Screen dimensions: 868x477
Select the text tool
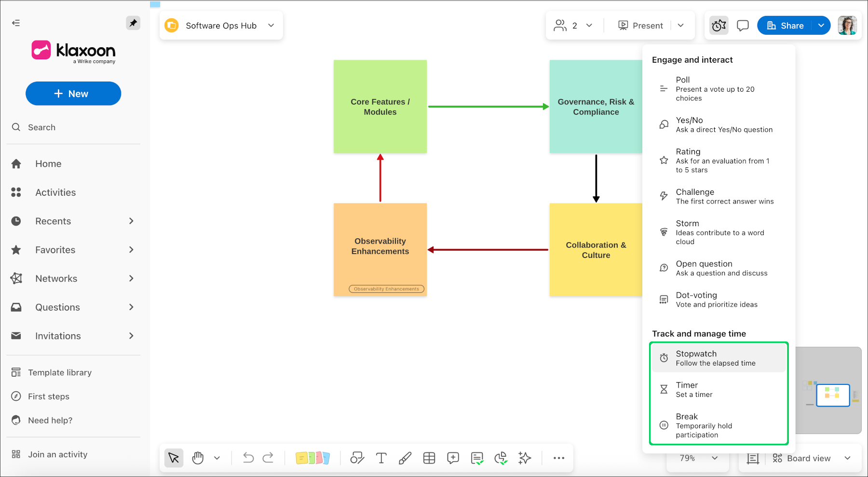click(381, 458)
